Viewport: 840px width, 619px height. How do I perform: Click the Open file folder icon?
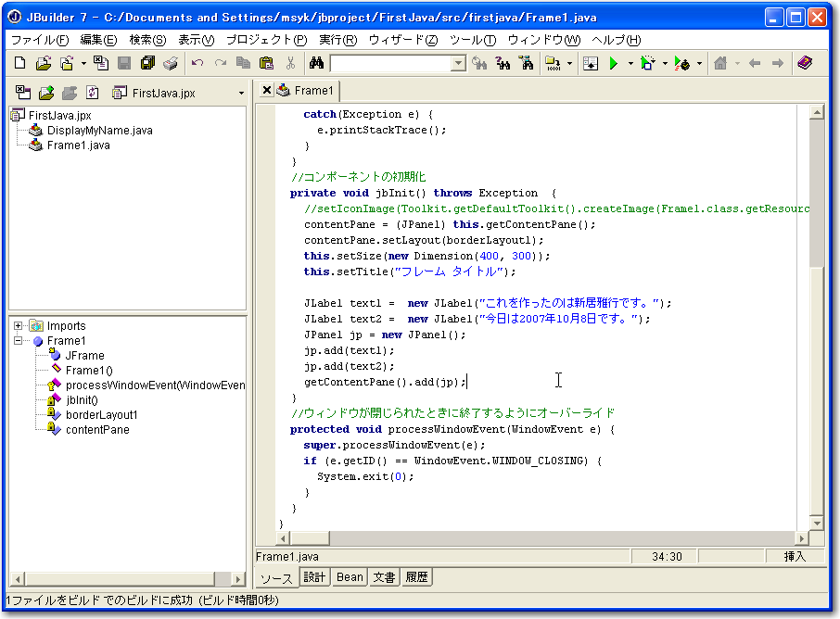coord(43,63)
